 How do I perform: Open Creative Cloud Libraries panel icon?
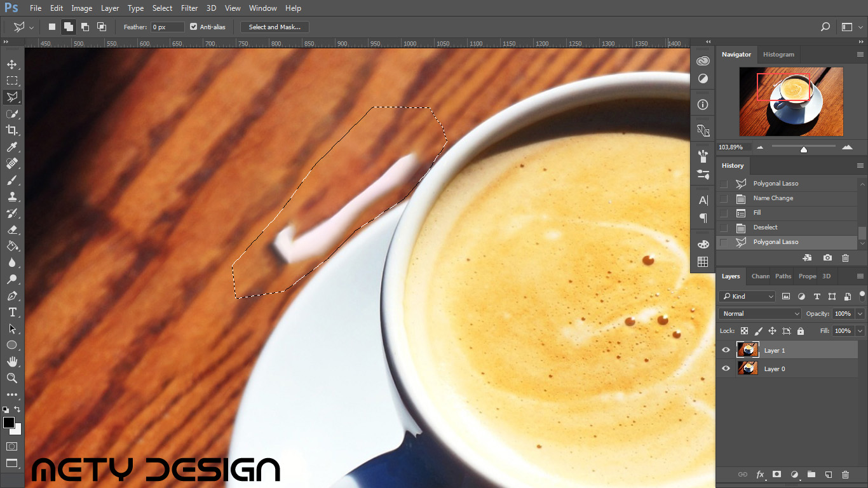(703, 61)
